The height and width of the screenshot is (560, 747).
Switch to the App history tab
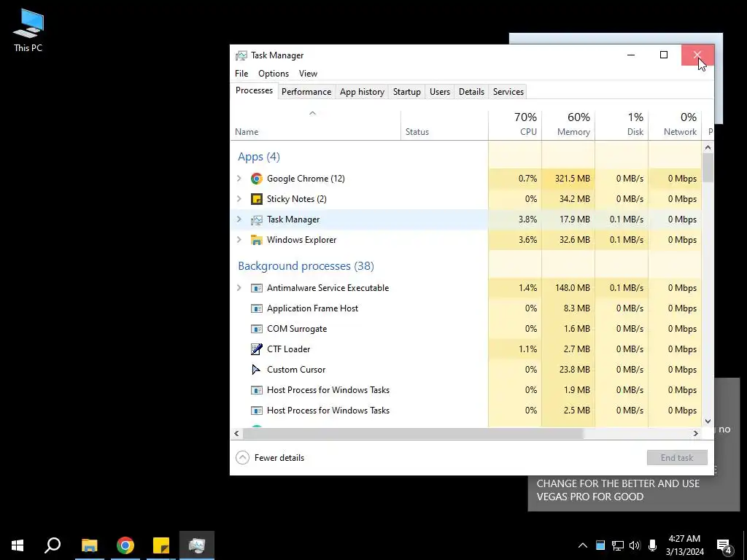362,91
